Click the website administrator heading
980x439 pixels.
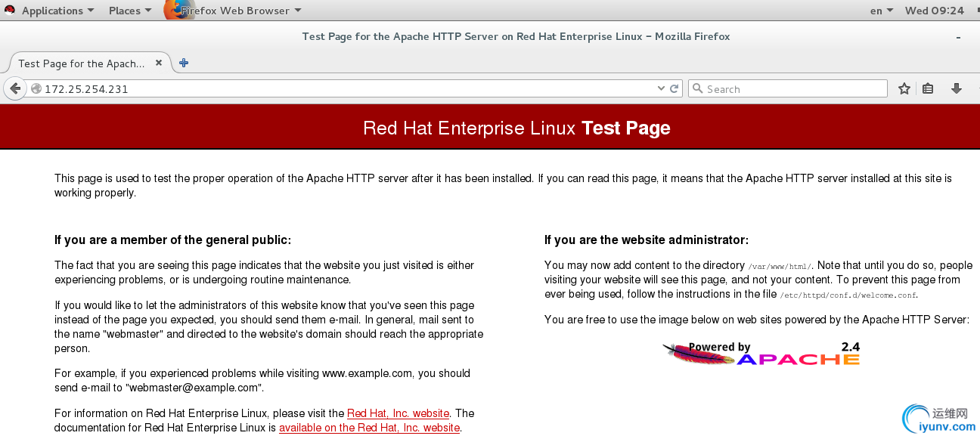647,240
